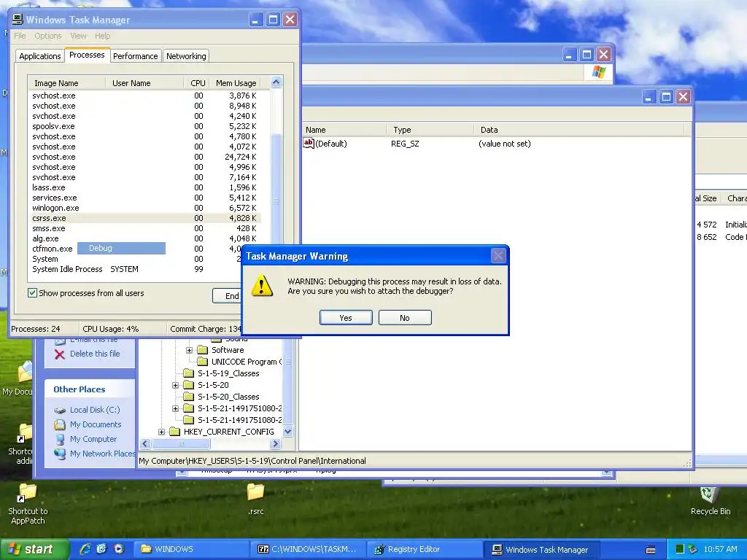Image resolution: width=747 pixels, height=560 pixels.
Task: Switch to WINDOWS folder taskbar button
Action: point(190,549)
